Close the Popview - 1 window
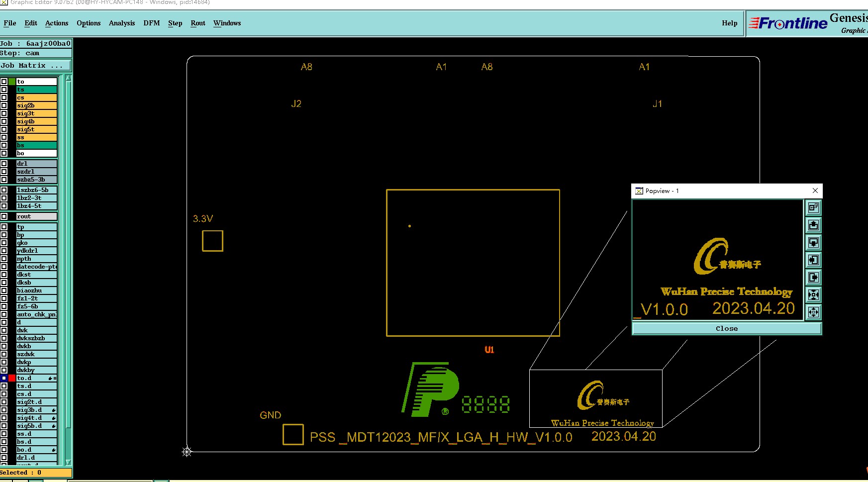This screenshot has height=482, width=868. point(815,191)
